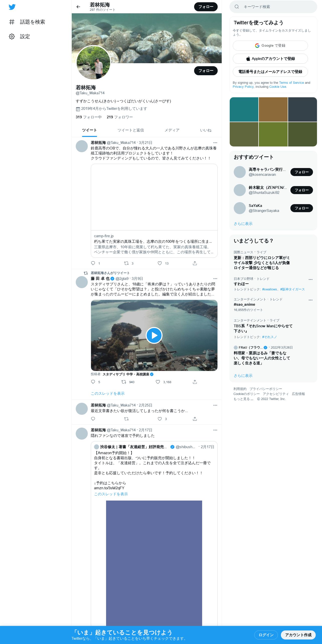322x644 pixels.
Task: Reply to the 2月25日 tweet
Action: [93, 419]
